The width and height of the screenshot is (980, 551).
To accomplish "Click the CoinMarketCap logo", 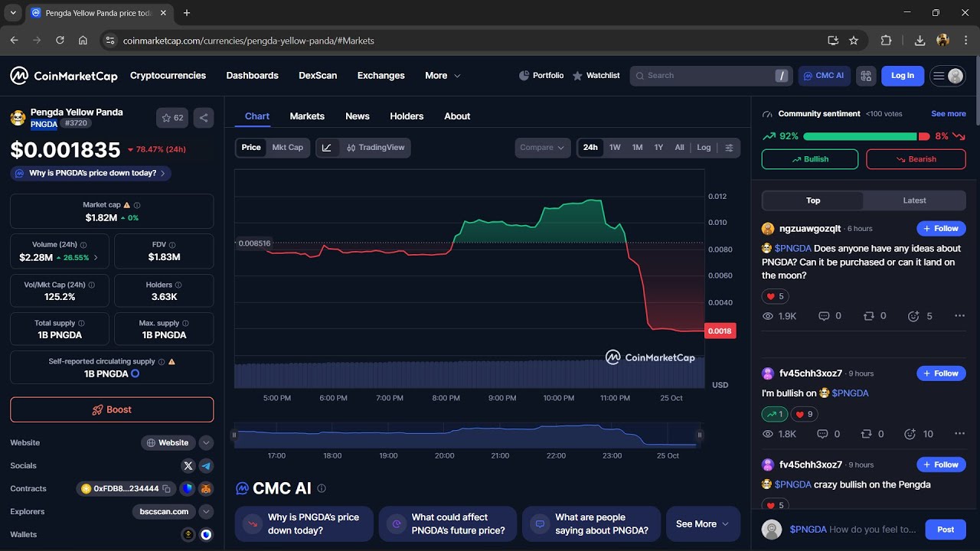I will pyautogui.click(x=64, y=76).
